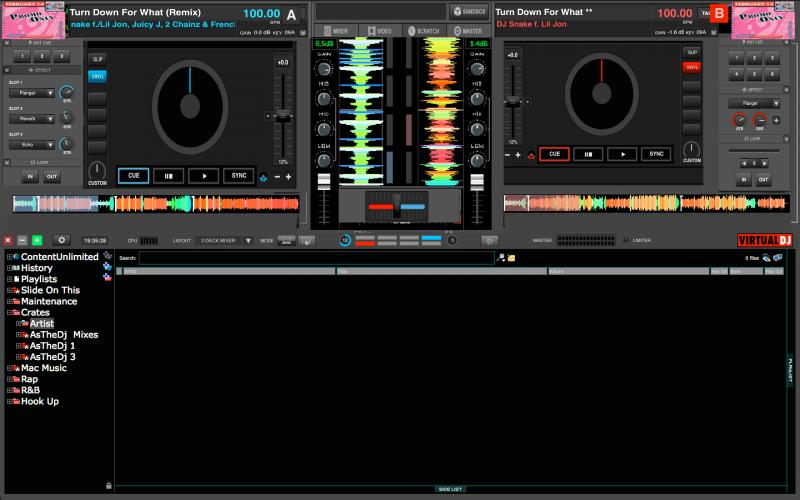
Task: Click pitch bend minus on deck A
Action: tap(278, 177)
